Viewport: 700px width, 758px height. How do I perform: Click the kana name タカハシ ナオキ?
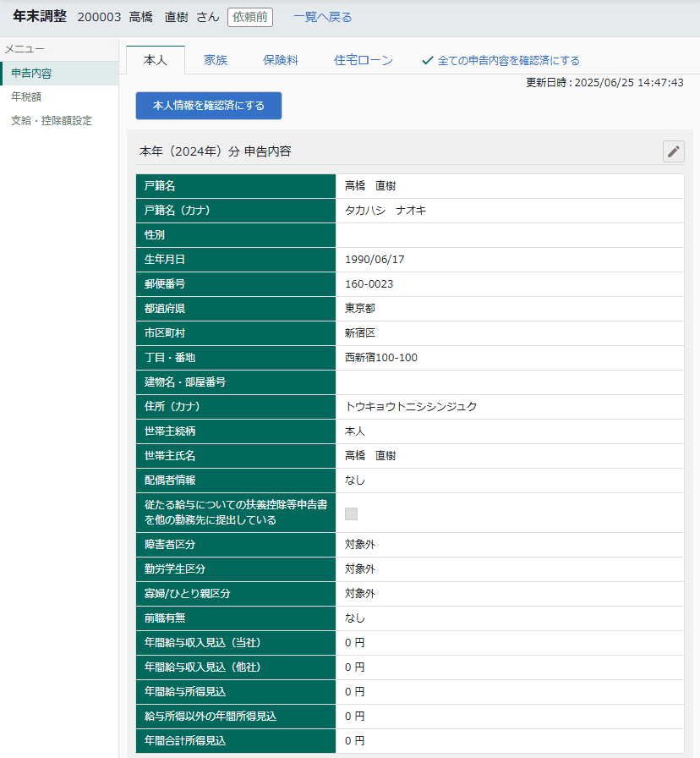386,211
